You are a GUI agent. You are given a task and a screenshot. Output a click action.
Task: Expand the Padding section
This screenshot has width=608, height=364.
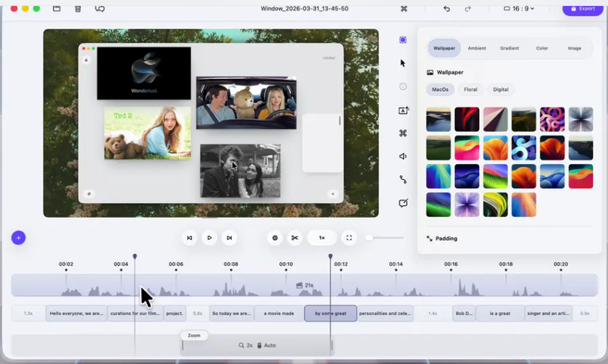(x=442, y=238)
